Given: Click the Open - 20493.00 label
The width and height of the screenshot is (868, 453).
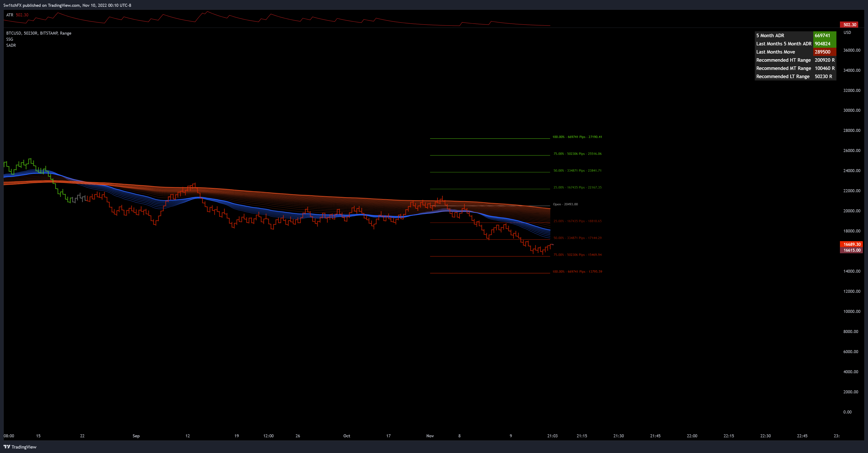Looking at the screenshot, I should 565,204.
